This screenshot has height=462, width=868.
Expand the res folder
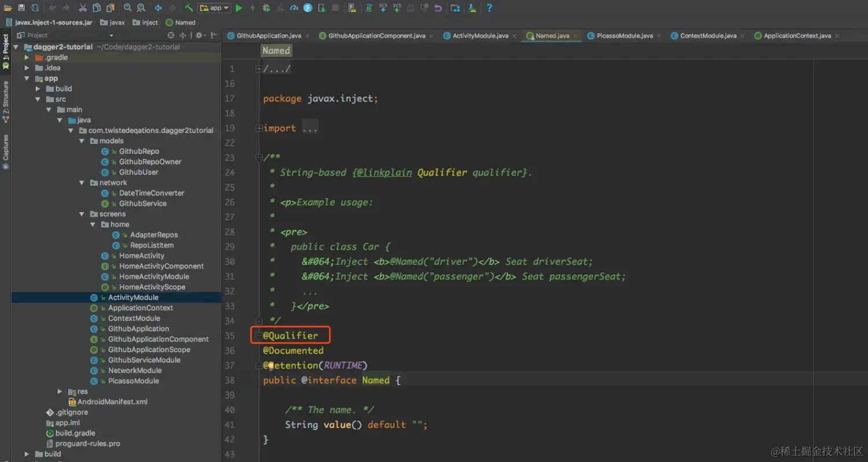(60, 391)
